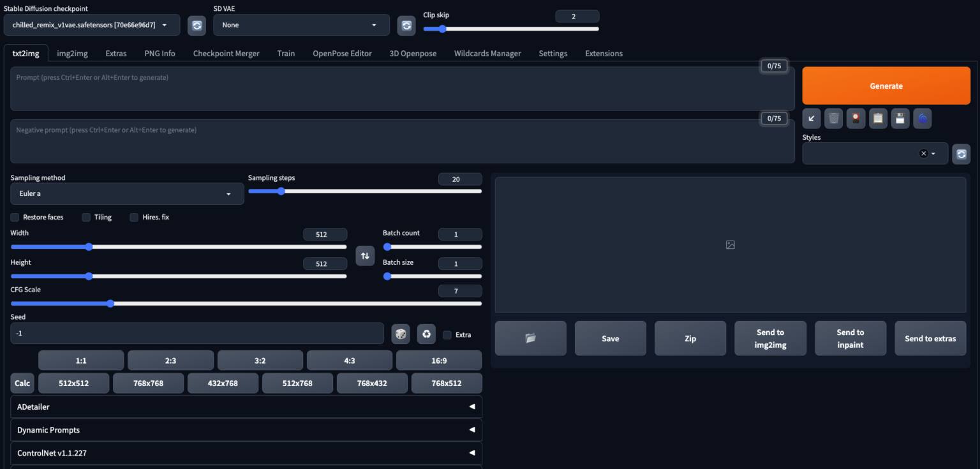Image resolution: width=980 pixels, height=469 pixels.
Task: Click the trash icon to clear prompt
Action: pyautogui.click(x=833, y=118)
